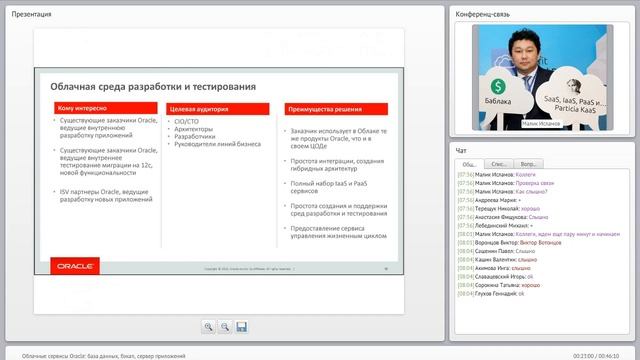This screenshot has height=360, width=640.
Task: Click the red 'Целевая аудитория' slide header
Action: (218, 109)
